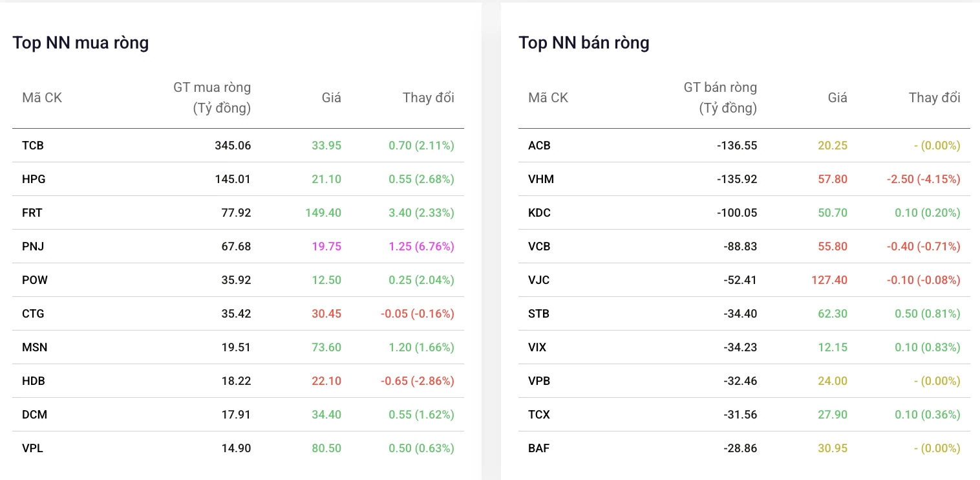The width and height of the screenshot is (980, 480).
Task: Select BAF's net-sell value -28.86
Action: pyautogui.click(x=740, y=448)
